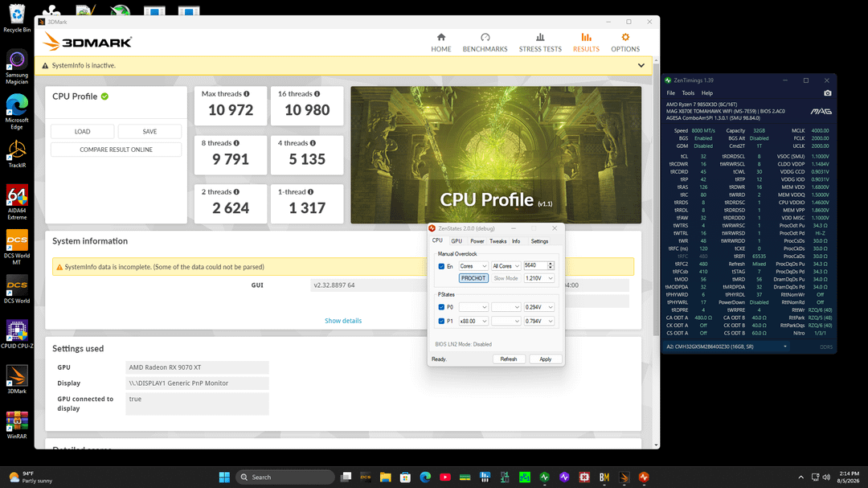Click the clock and date in taskbar
The height and width of the screenshot is (488, 868).
pos(848,477)
